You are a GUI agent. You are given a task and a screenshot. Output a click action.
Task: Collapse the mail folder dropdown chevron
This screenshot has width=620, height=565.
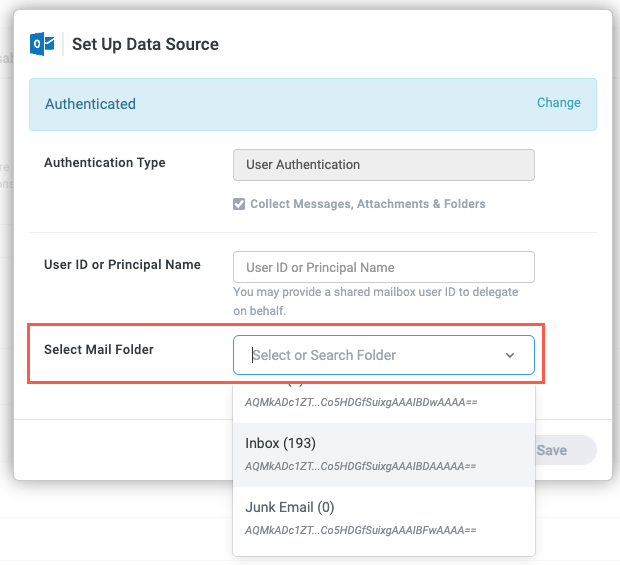point(510,355)
